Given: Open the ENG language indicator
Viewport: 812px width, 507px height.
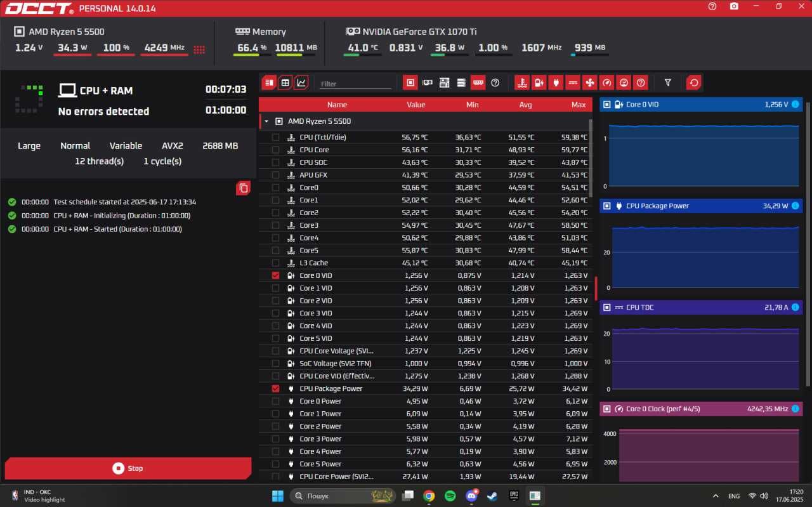Looking at the screenshot, I should coord(734,496).
